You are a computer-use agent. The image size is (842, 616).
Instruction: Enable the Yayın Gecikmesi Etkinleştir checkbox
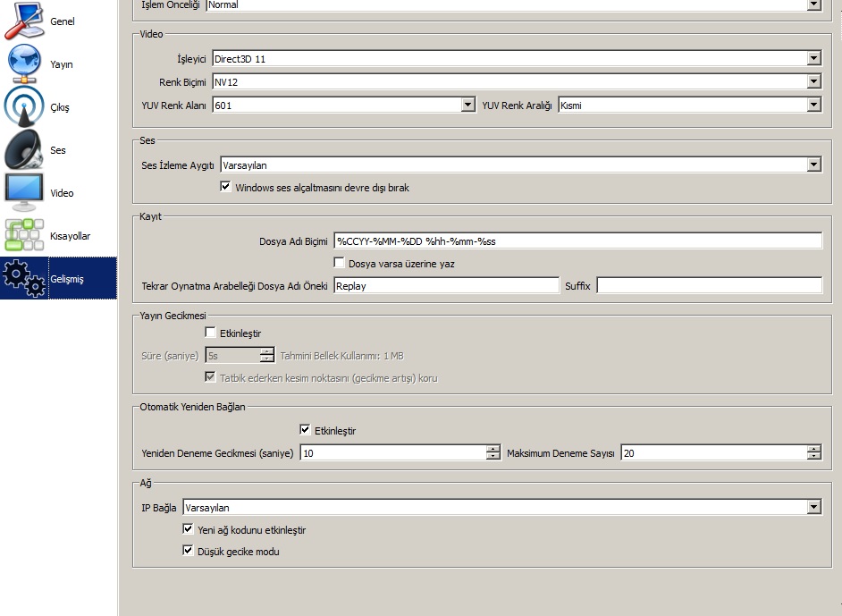tap(211, 333)
